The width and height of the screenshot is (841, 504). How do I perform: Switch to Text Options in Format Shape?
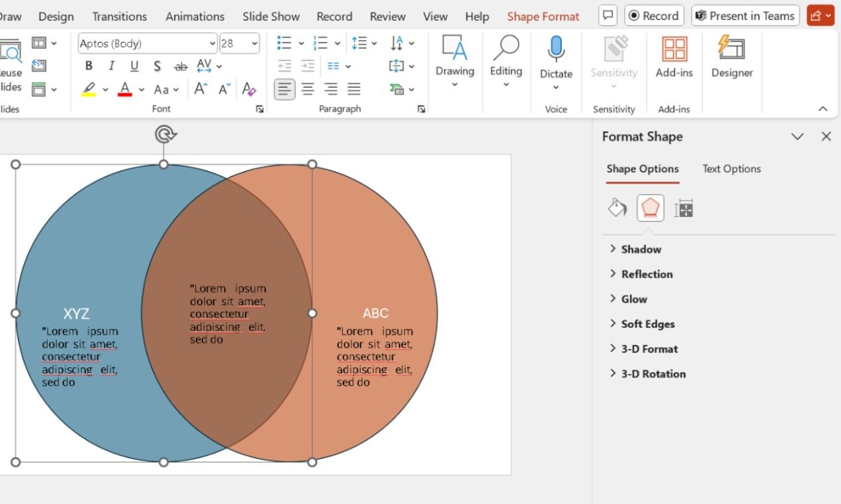click(x=732, y=169)
